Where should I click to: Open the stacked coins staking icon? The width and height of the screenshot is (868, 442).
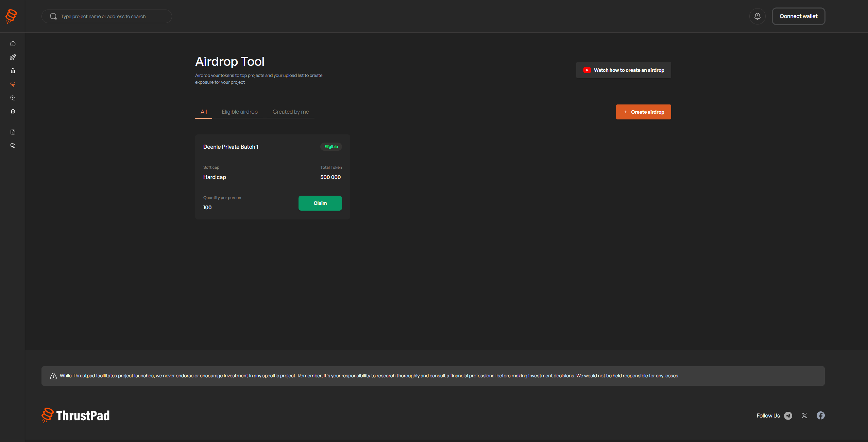[13, 112]
